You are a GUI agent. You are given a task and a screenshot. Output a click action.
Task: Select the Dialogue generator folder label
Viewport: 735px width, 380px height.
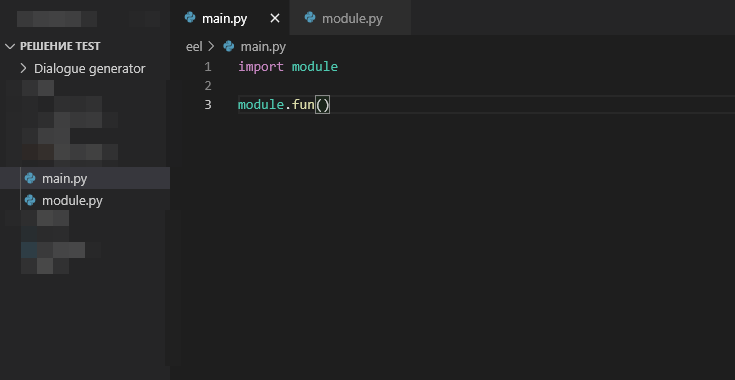pos(90,69)
